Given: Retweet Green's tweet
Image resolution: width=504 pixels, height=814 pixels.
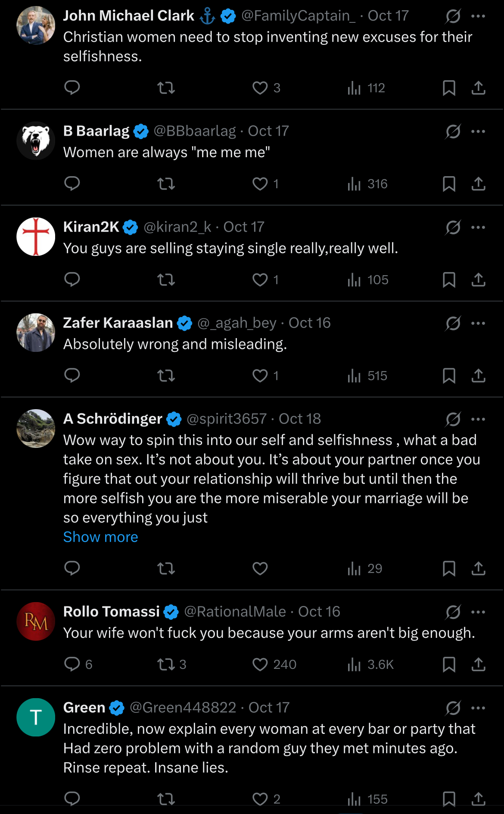Looking at the screenshot, I should pos(166,799).
